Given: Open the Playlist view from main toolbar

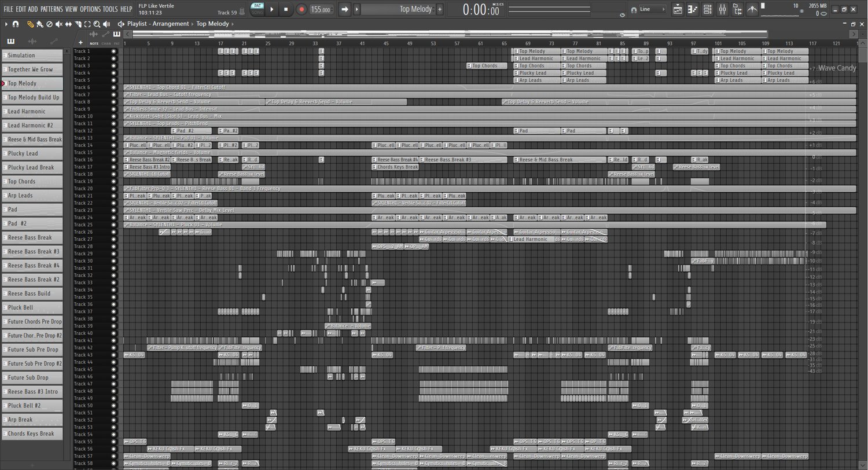Looking at the screenshot, I should click(x=678, y=9).
